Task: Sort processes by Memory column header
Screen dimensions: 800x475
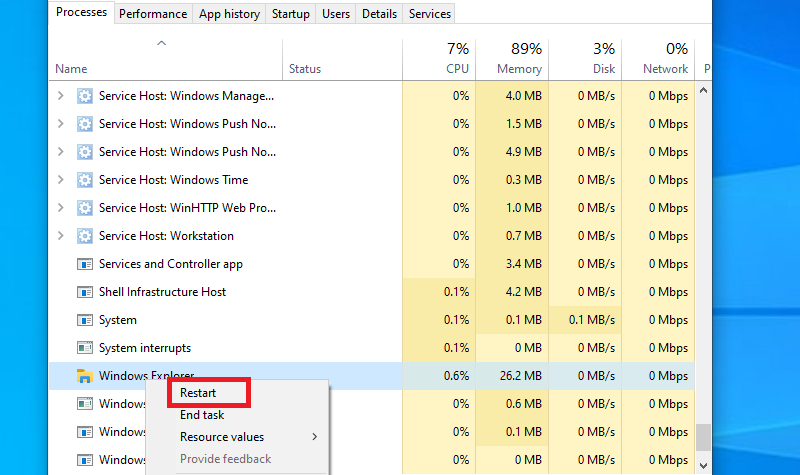Action: [x=512, y=59]
